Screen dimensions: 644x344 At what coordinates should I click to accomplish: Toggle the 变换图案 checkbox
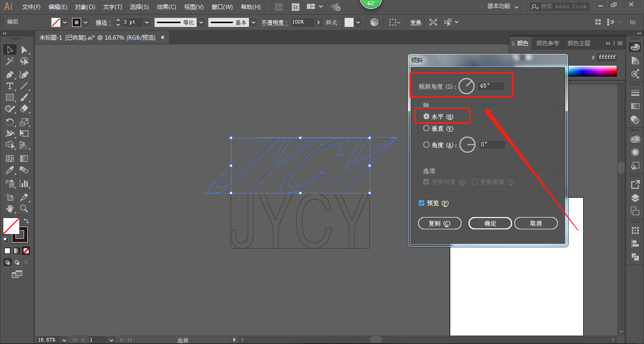(x=475, y=182)
